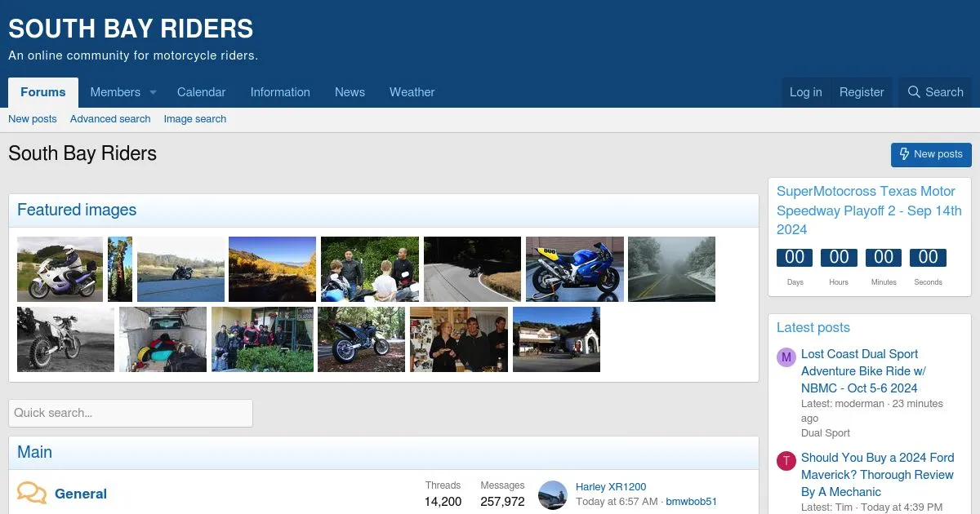This screenshot has height=514, width=980.
Task: Open riders group outside building image
Action: point(262,339)
